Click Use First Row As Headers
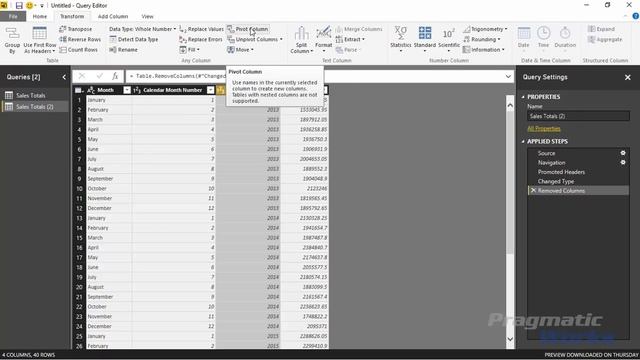Screen dimensions: 640x360 (x=40, y=40)
